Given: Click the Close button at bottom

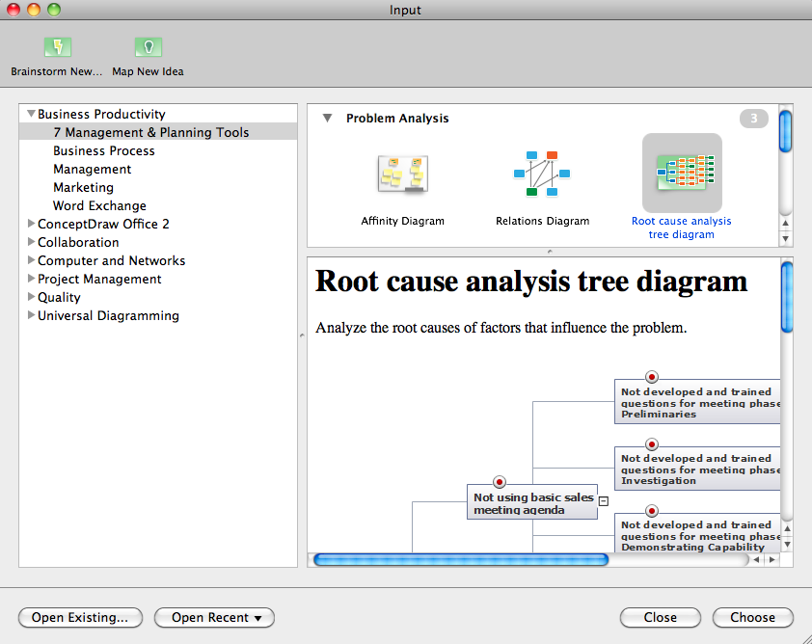Looking at the screenshot, I should click(x=661, y=618).
